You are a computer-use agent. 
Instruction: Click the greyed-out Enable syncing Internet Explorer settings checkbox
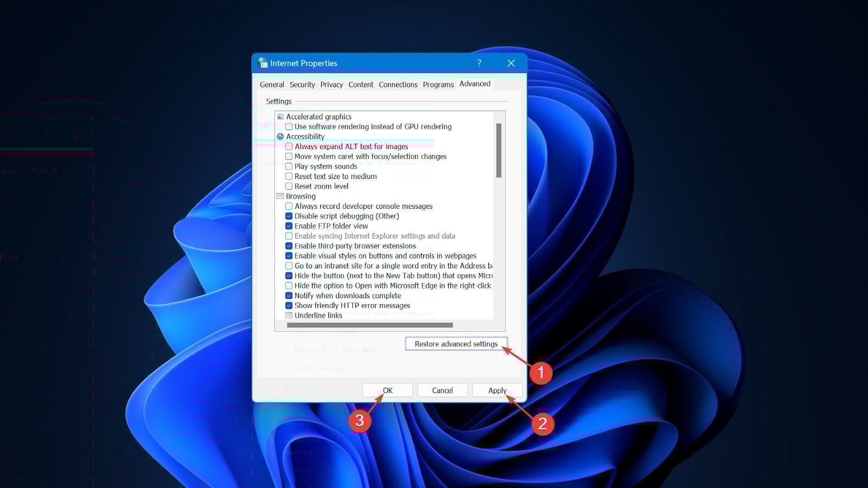pos(289,236)
